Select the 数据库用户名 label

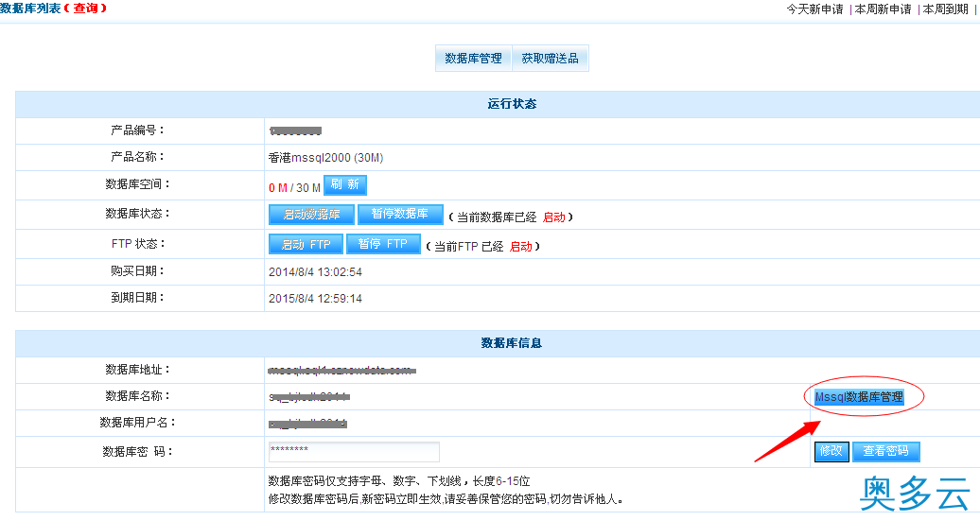pyautogui.click(x=138, y=423)
